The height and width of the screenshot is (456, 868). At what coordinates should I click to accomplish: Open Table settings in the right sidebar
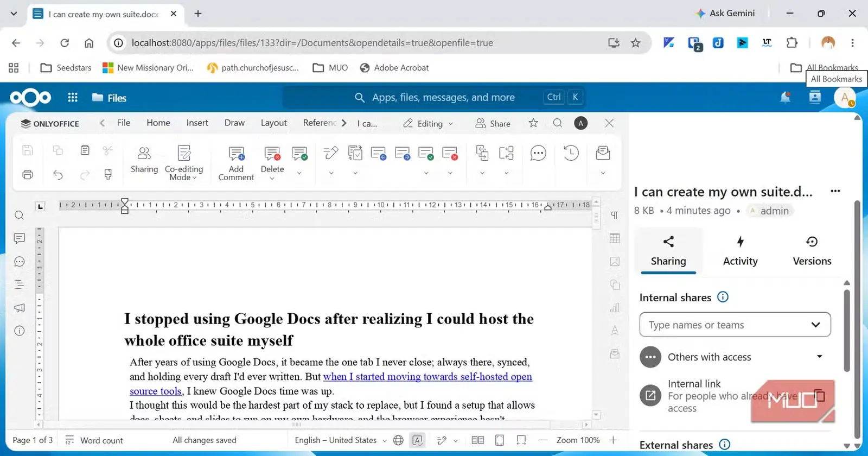[615, 238]
